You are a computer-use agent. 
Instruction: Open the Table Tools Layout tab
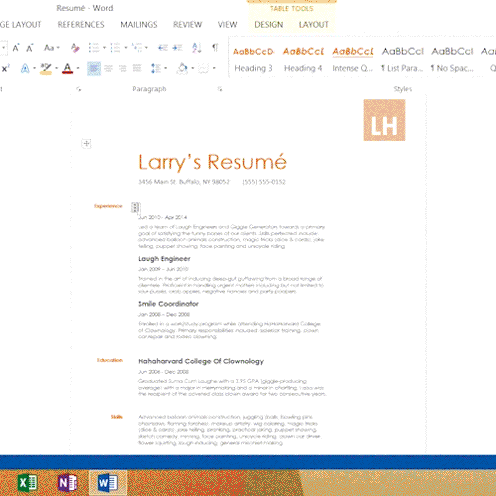pos(314,25)
